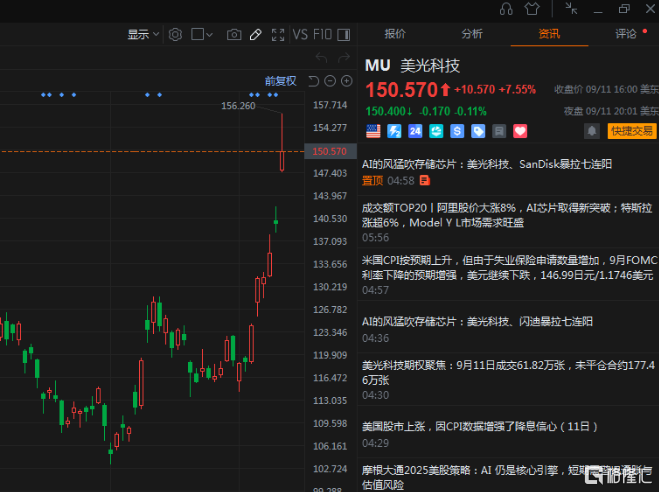Toggle the red heart favorite icon
This screenshot has width=659, height=492.
(520, 131)
